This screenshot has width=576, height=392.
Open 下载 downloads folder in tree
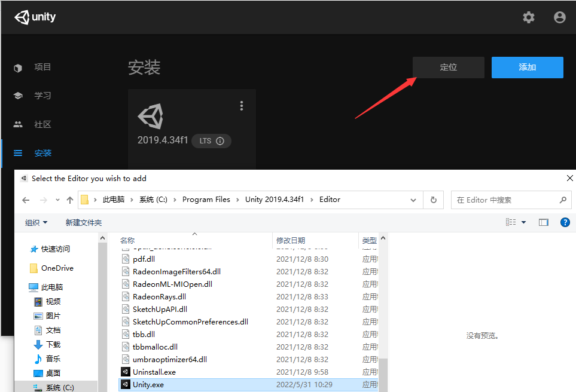click(53, 345)
